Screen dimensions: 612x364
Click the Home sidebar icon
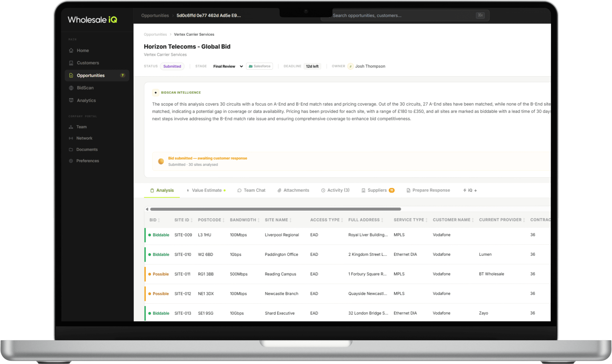click(x=71, y=50)
